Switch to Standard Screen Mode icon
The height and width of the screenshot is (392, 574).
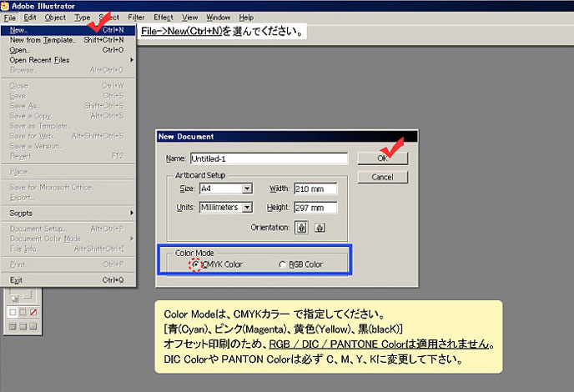point(13,326)
